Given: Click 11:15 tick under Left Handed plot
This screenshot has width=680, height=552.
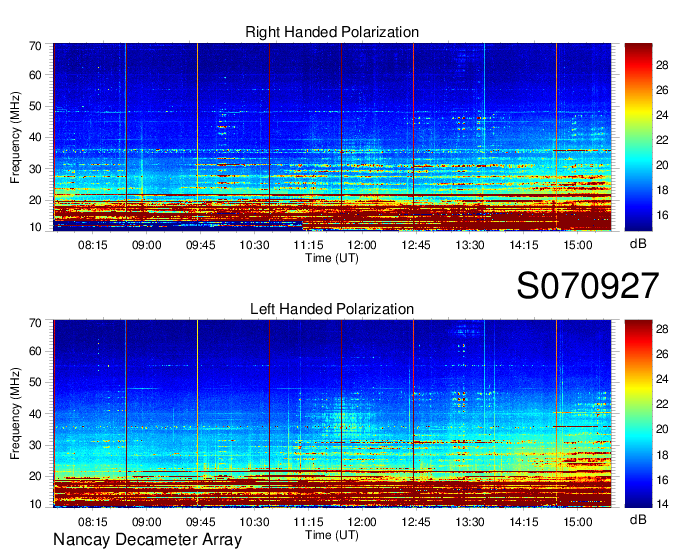Looking at the screenshot, I should pos(308,522).
